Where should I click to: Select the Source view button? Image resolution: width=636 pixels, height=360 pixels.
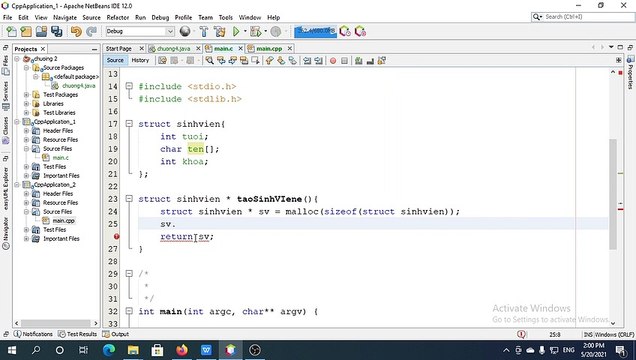pos(115,60)
